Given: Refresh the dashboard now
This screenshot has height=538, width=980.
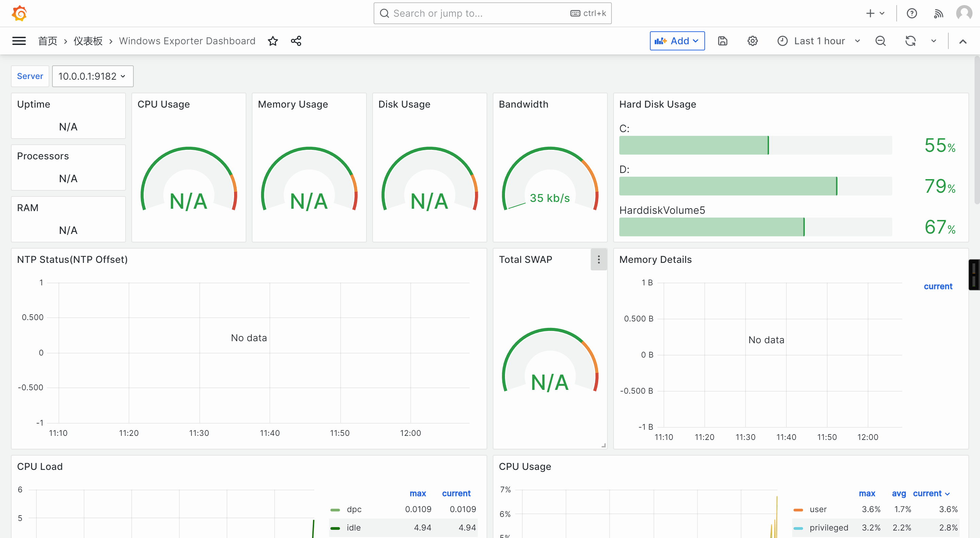Looking at the screenshot, I should pyautogui.click(x=910, y=41).
